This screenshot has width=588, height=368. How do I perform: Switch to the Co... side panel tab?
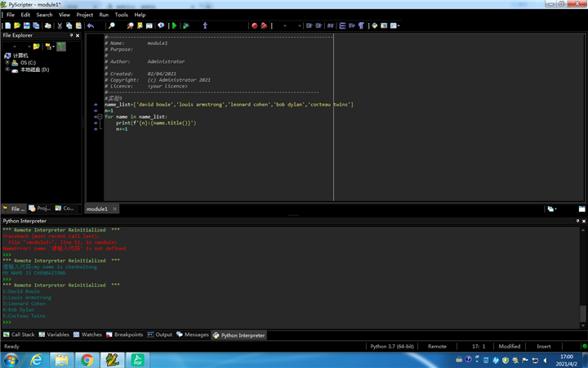point(65,209)
